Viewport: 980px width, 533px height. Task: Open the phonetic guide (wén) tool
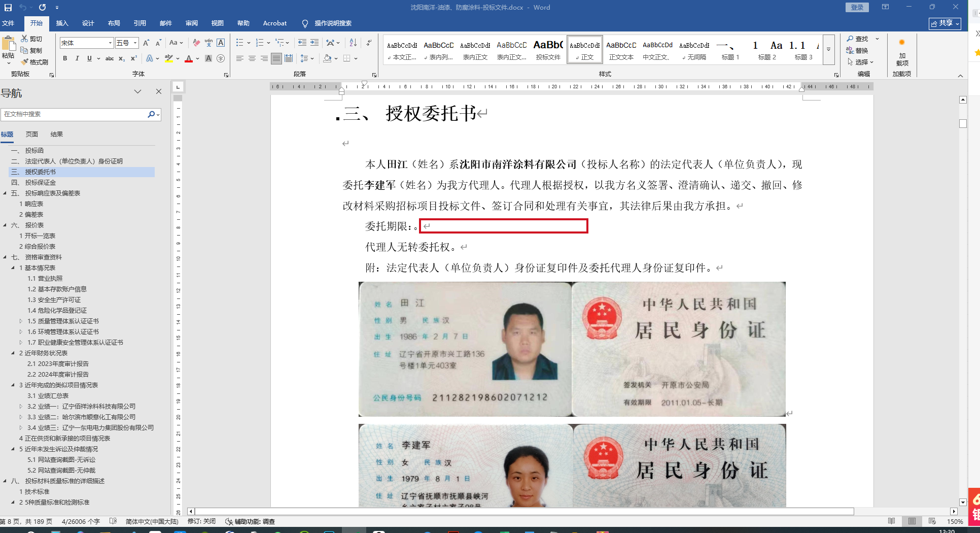[x=208, y=43]
